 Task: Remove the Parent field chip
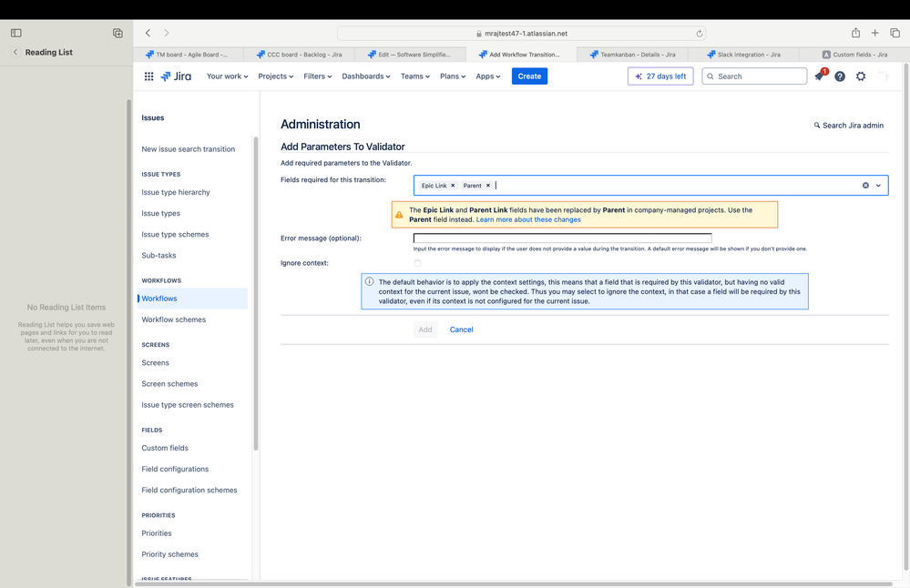(x=486, y=184)
